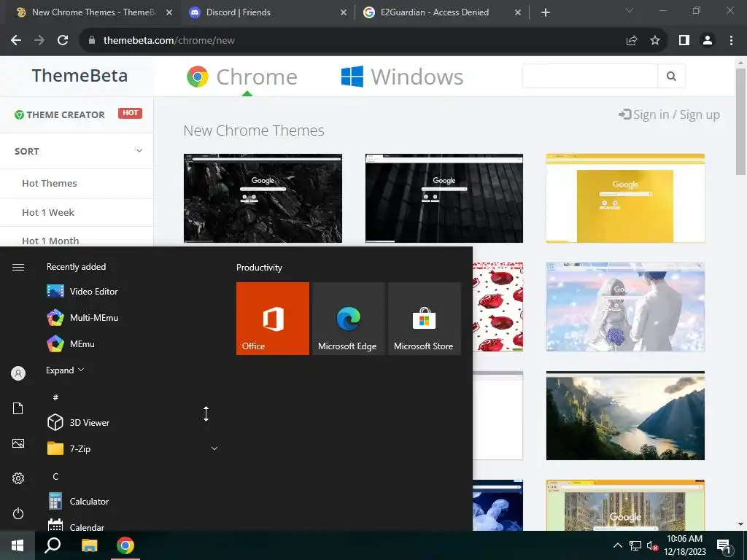Screen dimensions: 747x560
Task: Open Pictures icon in Start sidebar
Action: coord(18,443)
